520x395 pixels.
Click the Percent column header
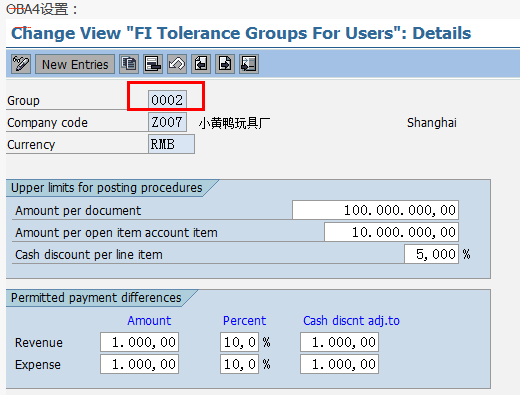pos(244,321)
